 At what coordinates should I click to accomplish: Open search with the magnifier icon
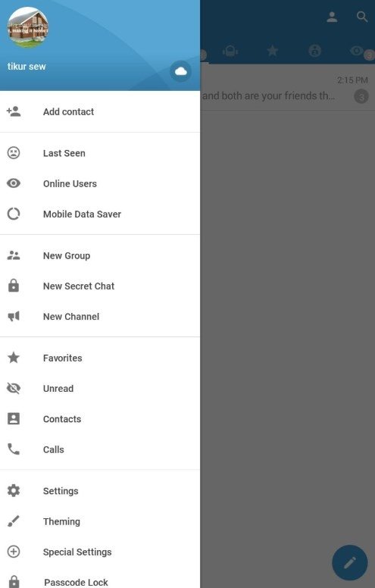[362, 17]
